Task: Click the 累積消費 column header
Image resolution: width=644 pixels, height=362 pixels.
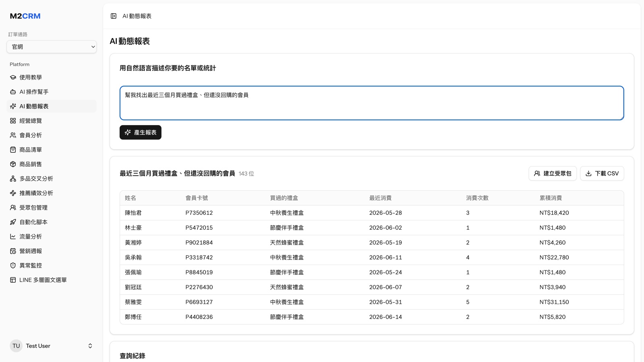Action: click(x=551, y=198)
